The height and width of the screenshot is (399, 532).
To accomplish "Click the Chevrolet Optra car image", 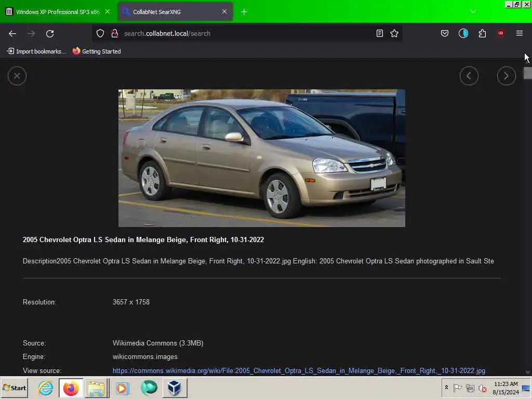I will tap(262, 158).
